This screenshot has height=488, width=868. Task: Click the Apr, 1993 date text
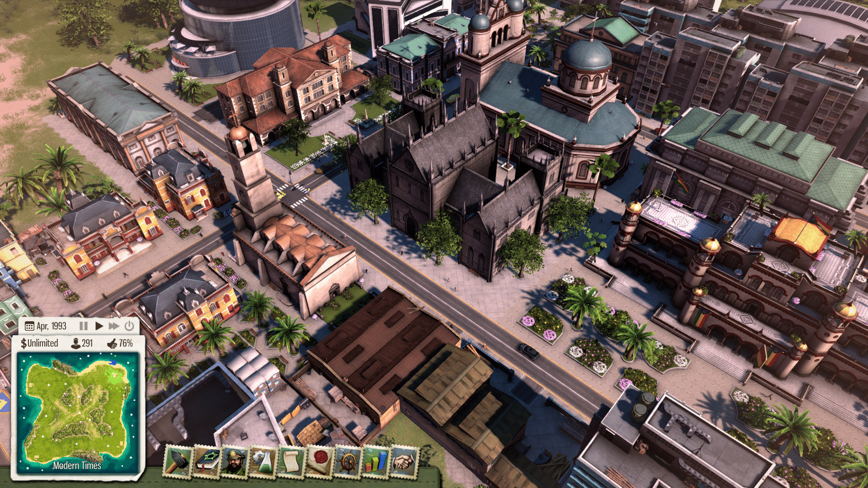click(x=52, y=326)
